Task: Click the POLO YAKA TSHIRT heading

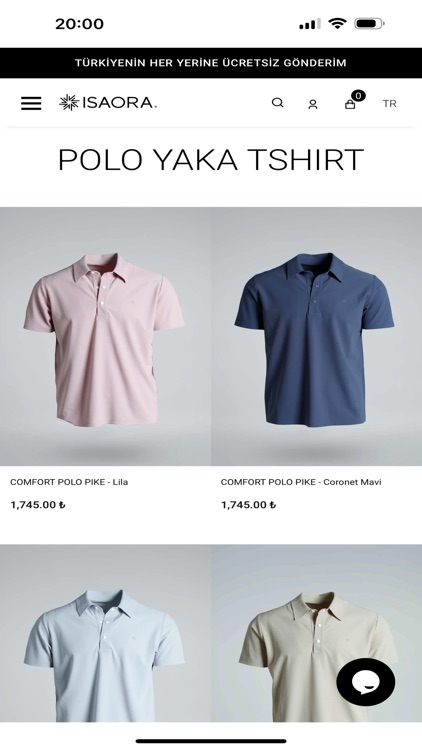Action: [211, 159]
